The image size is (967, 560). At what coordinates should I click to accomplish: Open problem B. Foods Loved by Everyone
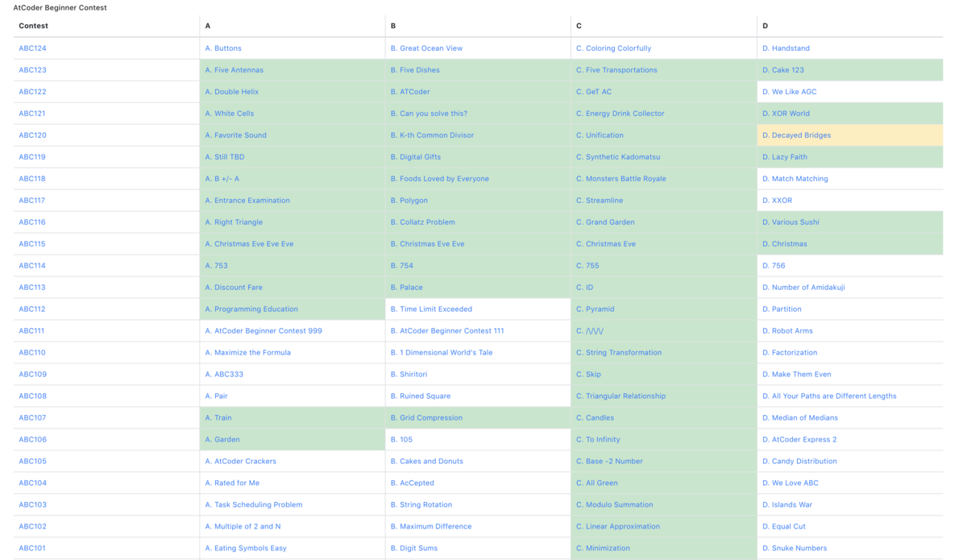pyautogui.click(x=439, y=179)
